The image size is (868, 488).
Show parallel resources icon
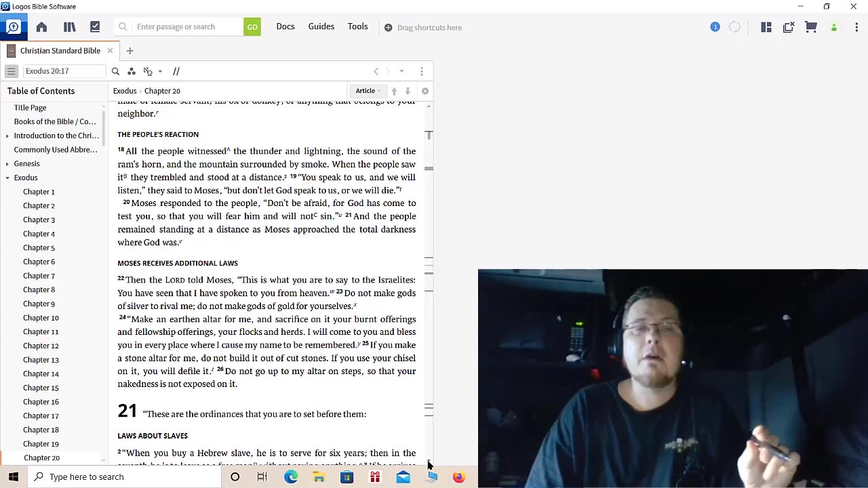click(x=176, y=71)
